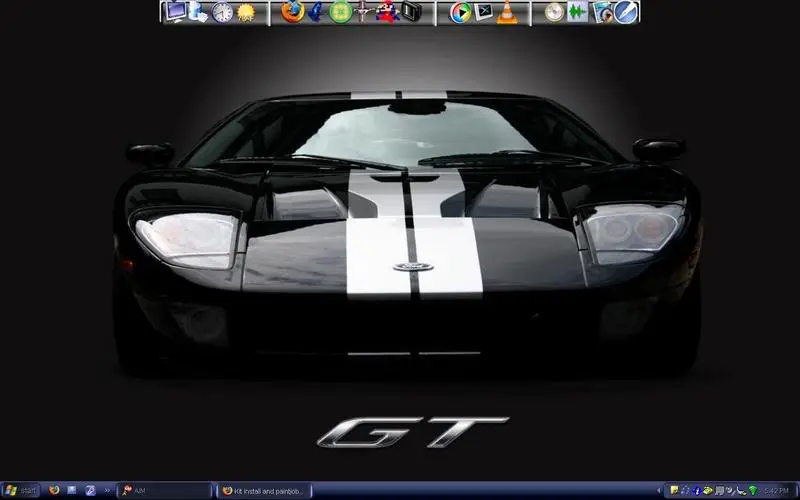
Task: Launch the Safari compass icon in dock
Action: tap(625, 13)
